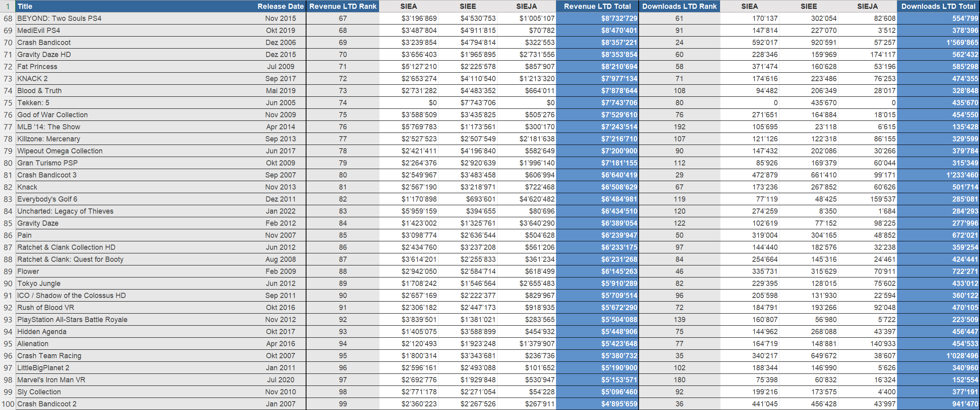Screen dimensions: 980x410
Task: Click row header number 100
Action: tap(8, 404)
